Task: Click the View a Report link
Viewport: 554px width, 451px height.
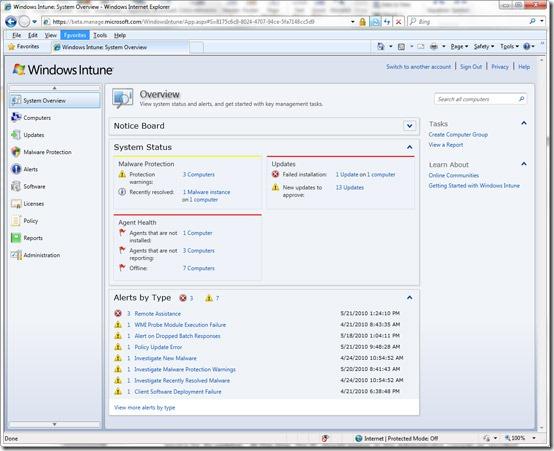Action: (446, 145)
